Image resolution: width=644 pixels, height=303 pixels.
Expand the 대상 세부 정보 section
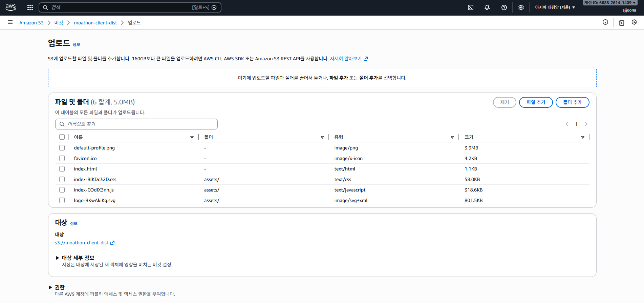(78, 258)
